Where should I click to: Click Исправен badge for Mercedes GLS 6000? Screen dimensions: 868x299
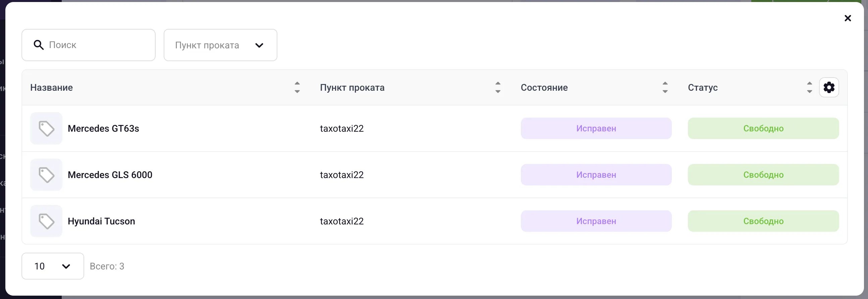coord(596,175)
